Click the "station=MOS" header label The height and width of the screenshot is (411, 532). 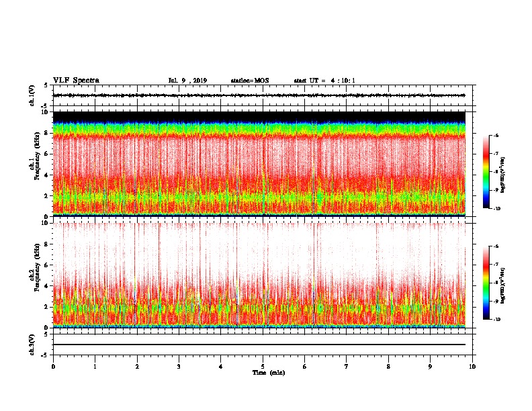click(x=250, y=81)
